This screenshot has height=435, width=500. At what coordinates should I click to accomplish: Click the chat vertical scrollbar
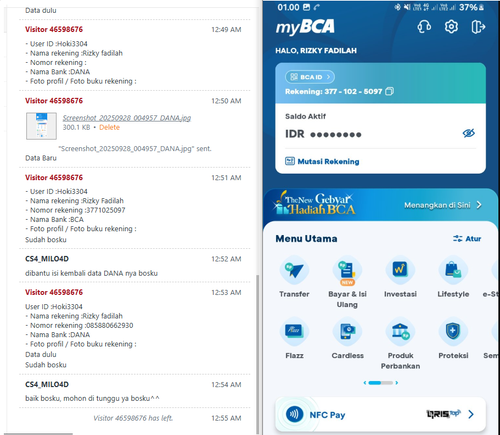(257, 353)
